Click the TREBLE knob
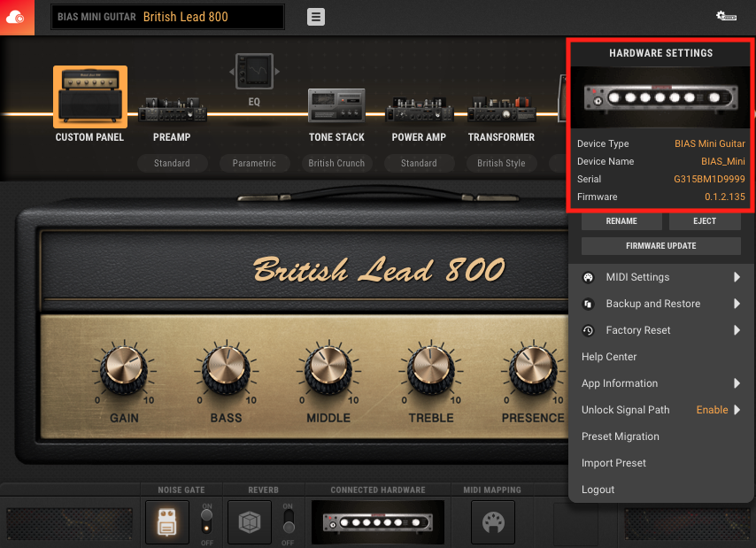 430,370
